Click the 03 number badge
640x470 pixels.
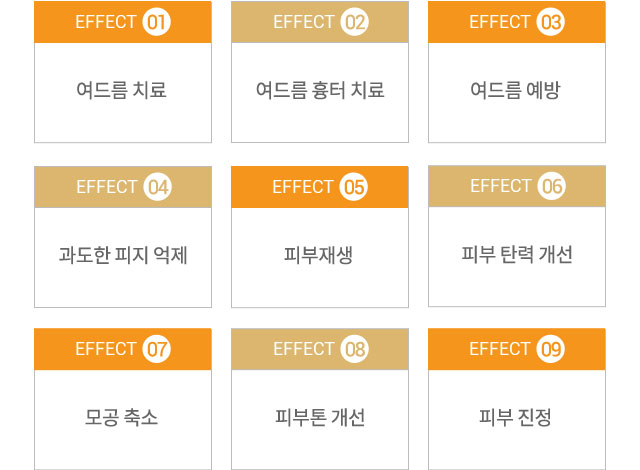(551, 22)
